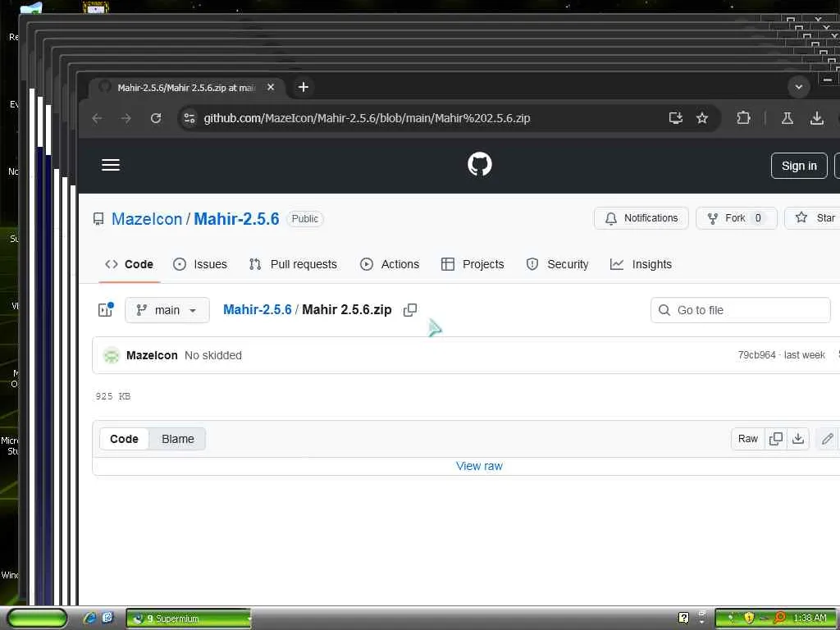The height and width of the screenshot is (630, 840).
Task: Open Mahir-2.5.6 breadcrumb link
Action: pyautogui.click(x=257, y=309)
